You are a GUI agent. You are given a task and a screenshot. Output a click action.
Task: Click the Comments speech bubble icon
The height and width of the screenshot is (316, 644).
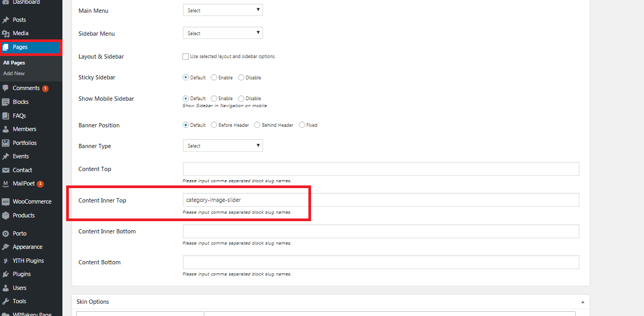coord(6,88)
